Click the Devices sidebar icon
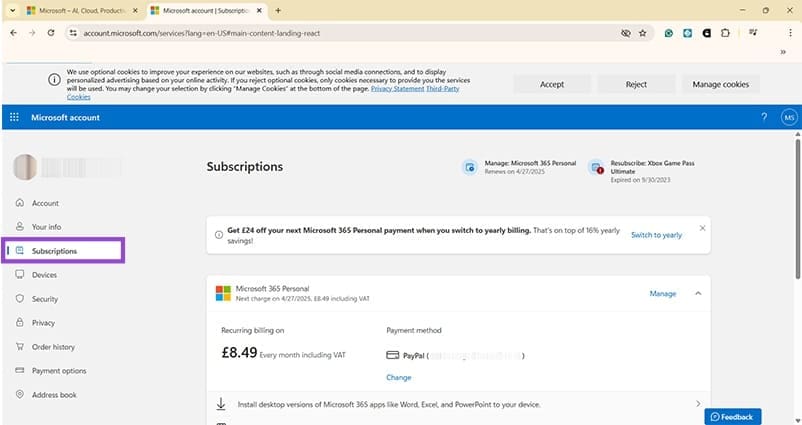802x425 pixels. pos(20,275)
